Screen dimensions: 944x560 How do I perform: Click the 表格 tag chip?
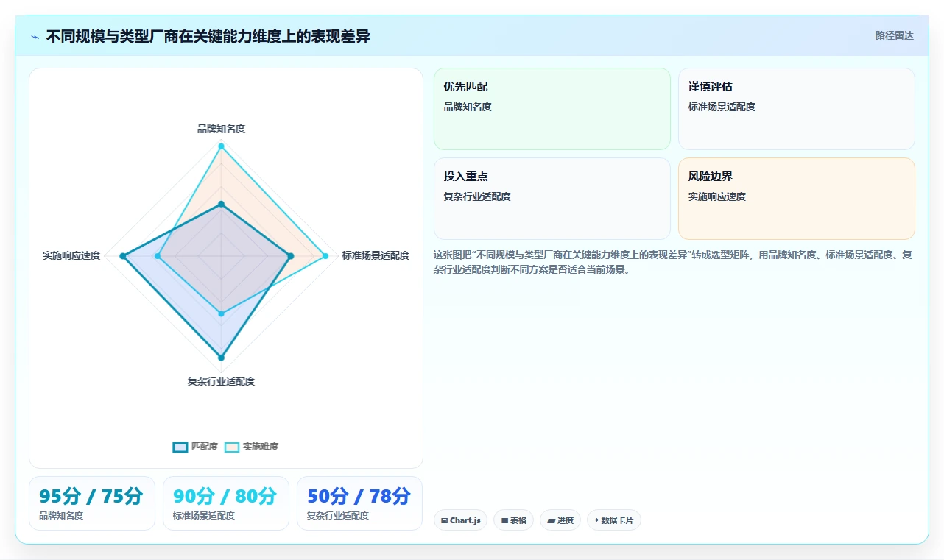pyautogui.click(x=513, y=520)
